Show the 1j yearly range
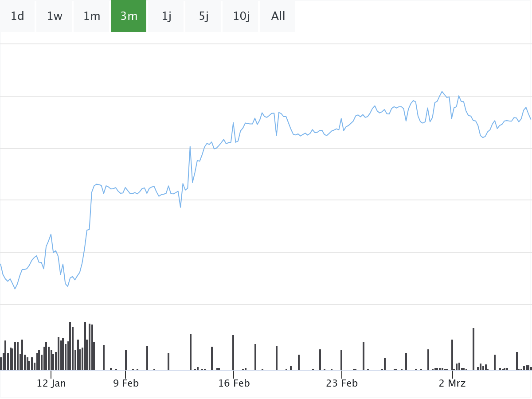Viewport: 532px width, 399px height. [166, 16]
